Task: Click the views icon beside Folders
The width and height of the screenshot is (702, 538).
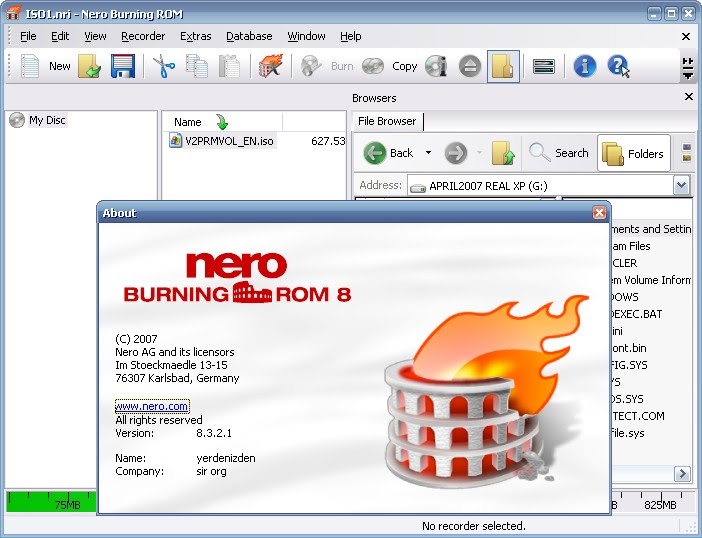Action: [686, 153]
